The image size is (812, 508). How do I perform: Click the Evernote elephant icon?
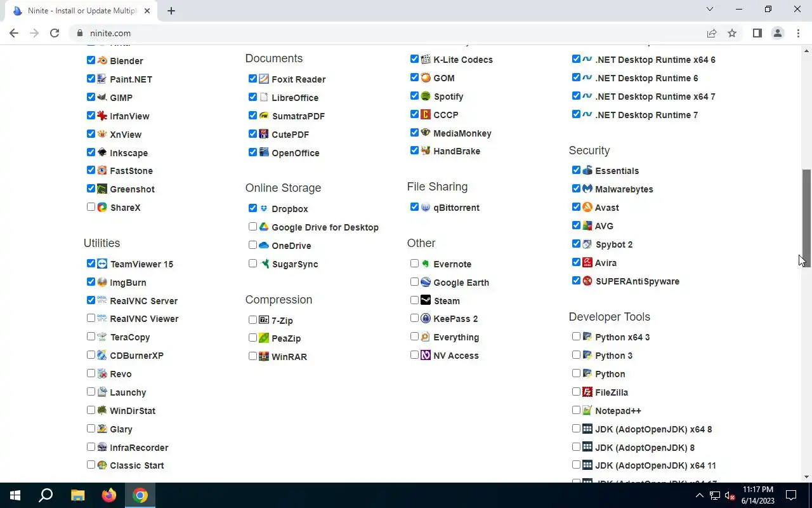[x=426, y=264]
